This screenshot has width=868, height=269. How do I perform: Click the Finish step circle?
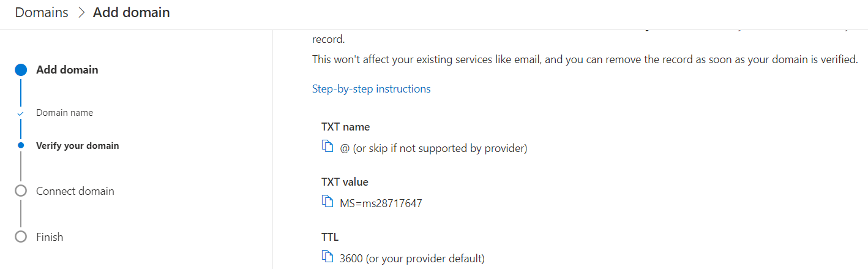[x=21, y=237]
